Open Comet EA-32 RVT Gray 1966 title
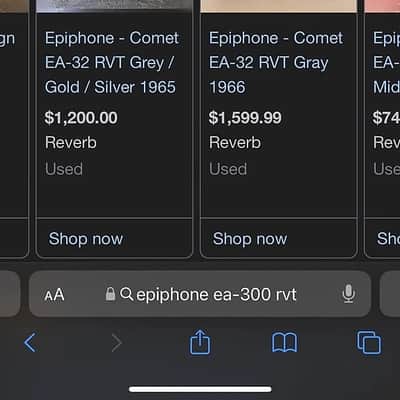This screenshot has height=400, width=400. (276, 63)
